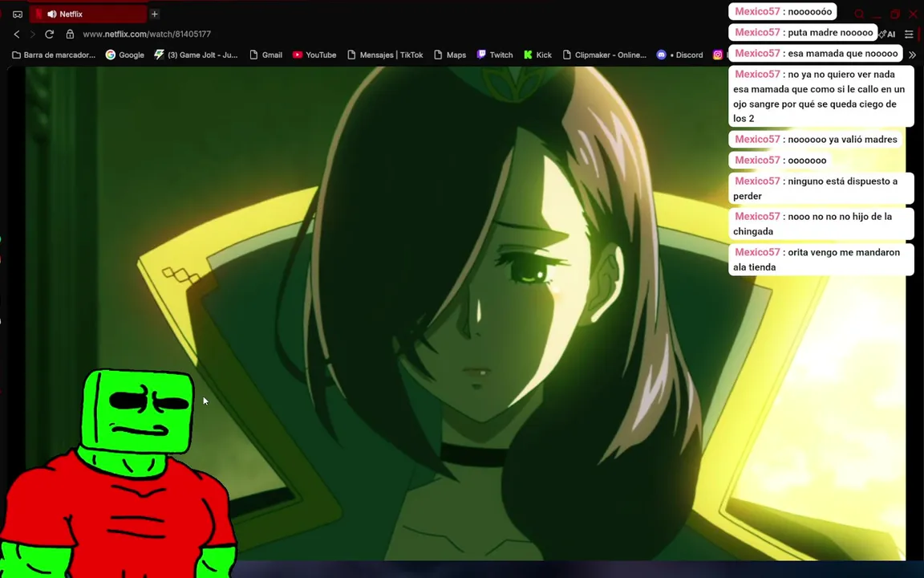
Task: Open the Kick bookmark
Action: point(537,55)
